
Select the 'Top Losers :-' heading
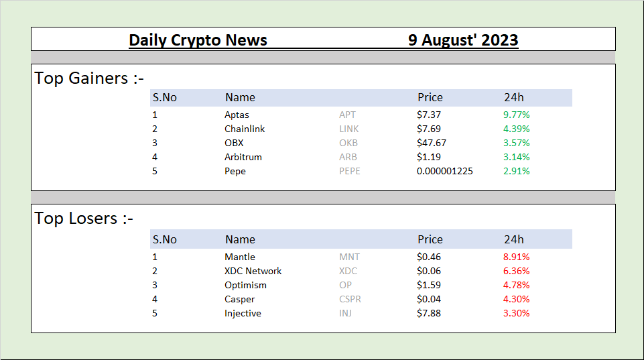click(x=84, y=219)
